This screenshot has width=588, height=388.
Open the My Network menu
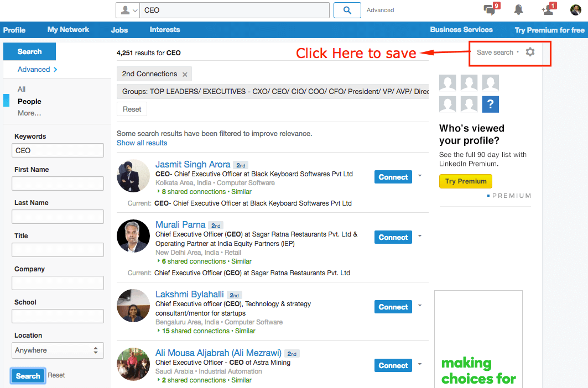[68, 30]
